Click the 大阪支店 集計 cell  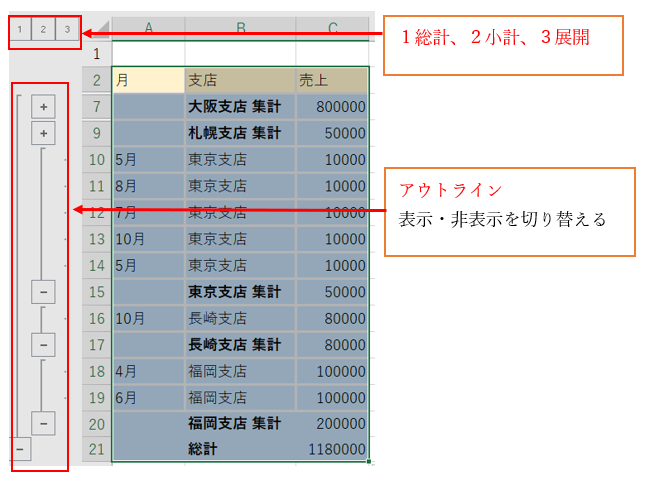240,106
